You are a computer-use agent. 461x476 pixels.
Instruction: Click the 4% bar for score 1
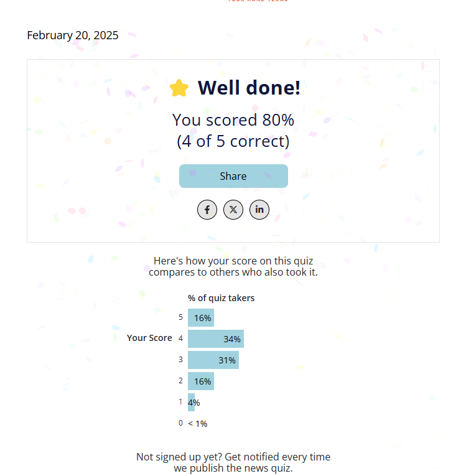[x=191, y=402]
